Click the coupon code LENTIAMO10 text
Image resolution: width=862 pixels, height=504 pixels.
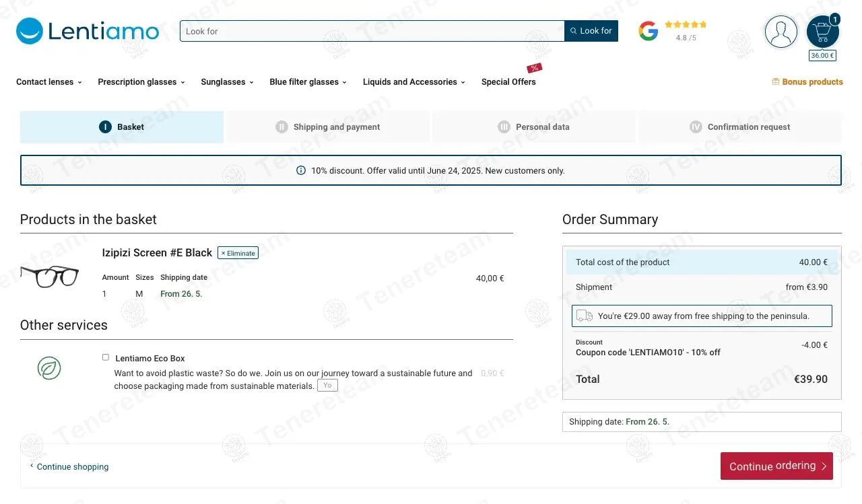[648, 353]
